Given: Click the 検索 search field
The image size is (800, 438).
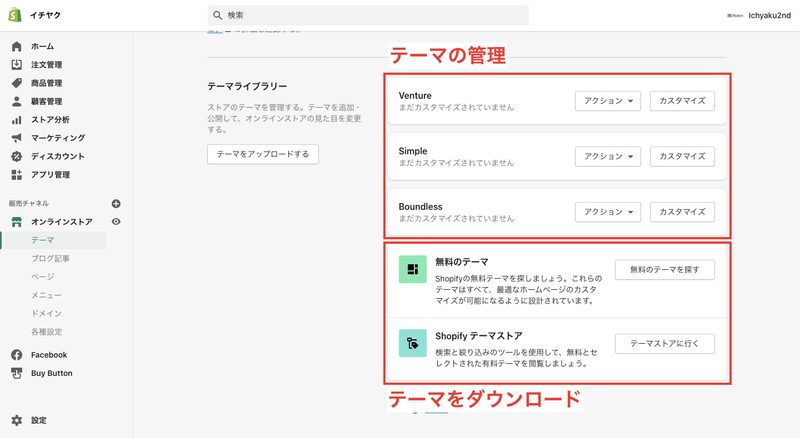Looking at the screenshot, I should coord(368,15).
